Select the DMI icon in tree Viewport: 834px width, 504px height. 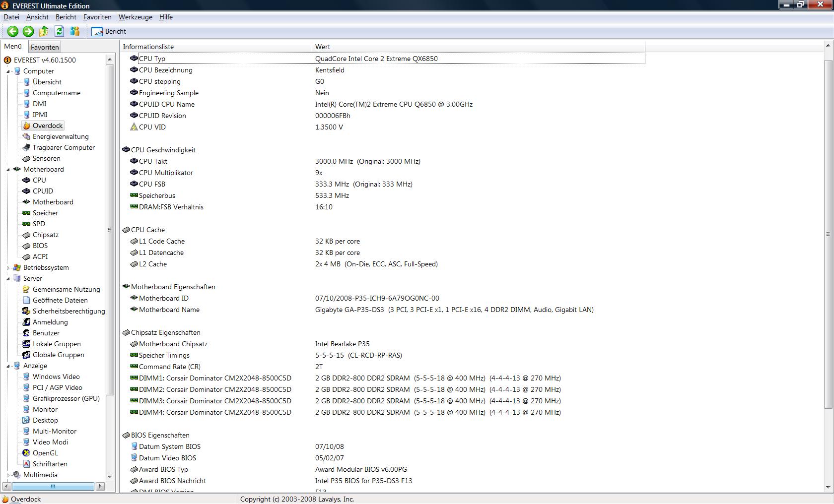point(27,104)
